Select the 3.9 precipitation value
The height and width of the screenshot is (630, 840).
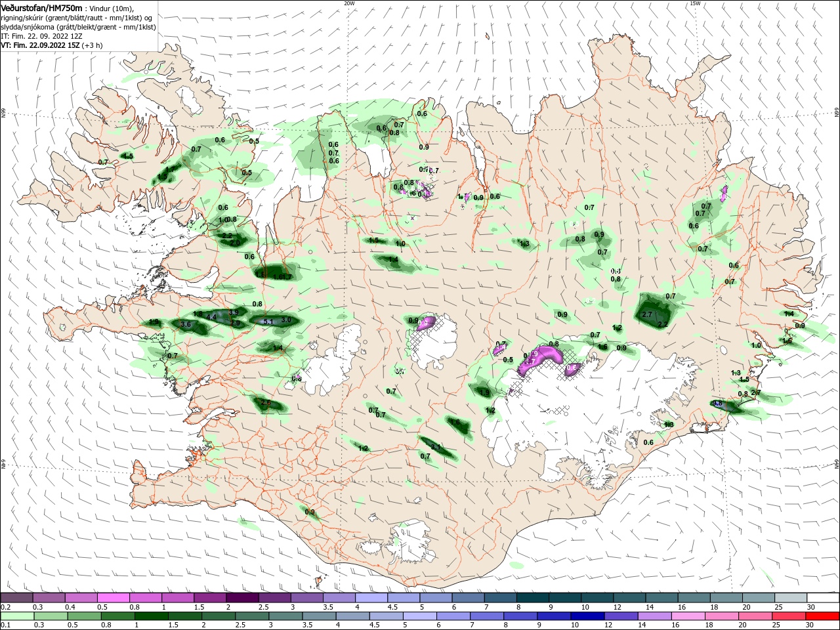coord(234,312)
